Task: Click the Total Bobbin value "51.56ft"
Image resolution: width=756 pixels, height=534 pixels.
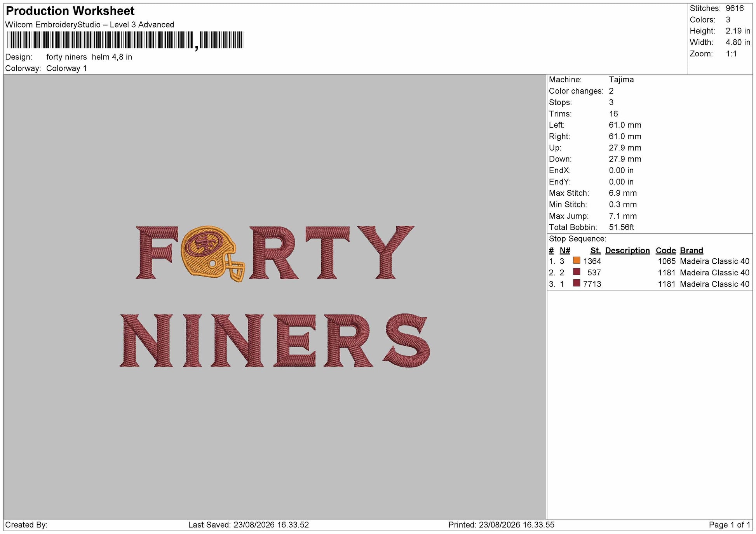Action: [622, 227]
